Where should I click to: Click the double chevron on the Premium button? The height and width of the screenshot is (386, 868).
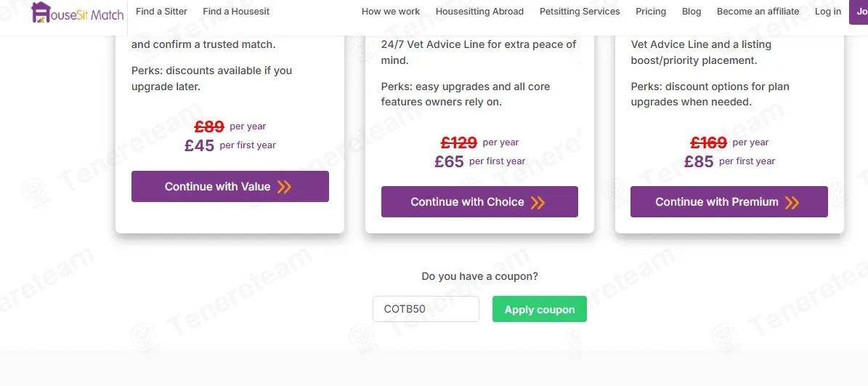click(792, 202)
